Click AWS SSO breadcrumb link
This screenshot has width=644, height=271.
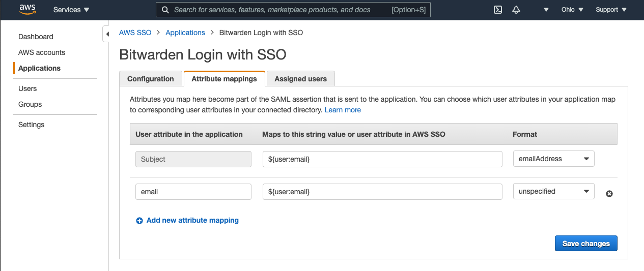point(135,33)
